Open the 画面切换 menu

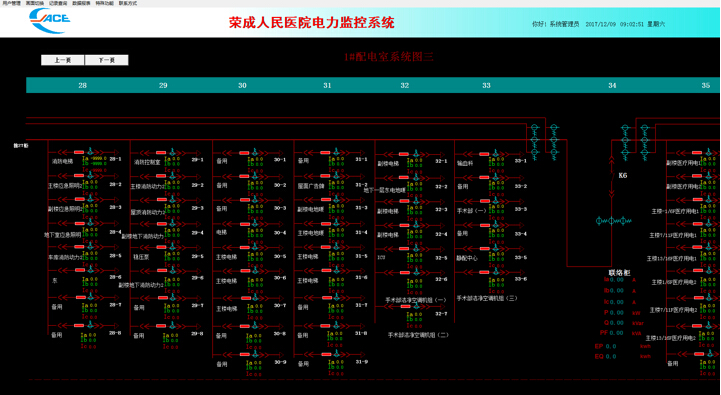coord(35,3)
